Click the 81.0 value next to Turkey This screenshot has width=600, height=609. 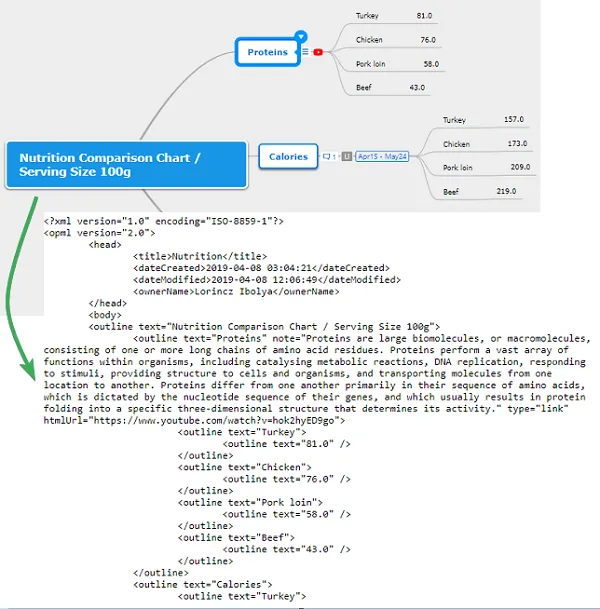click(x=424, y=16)
